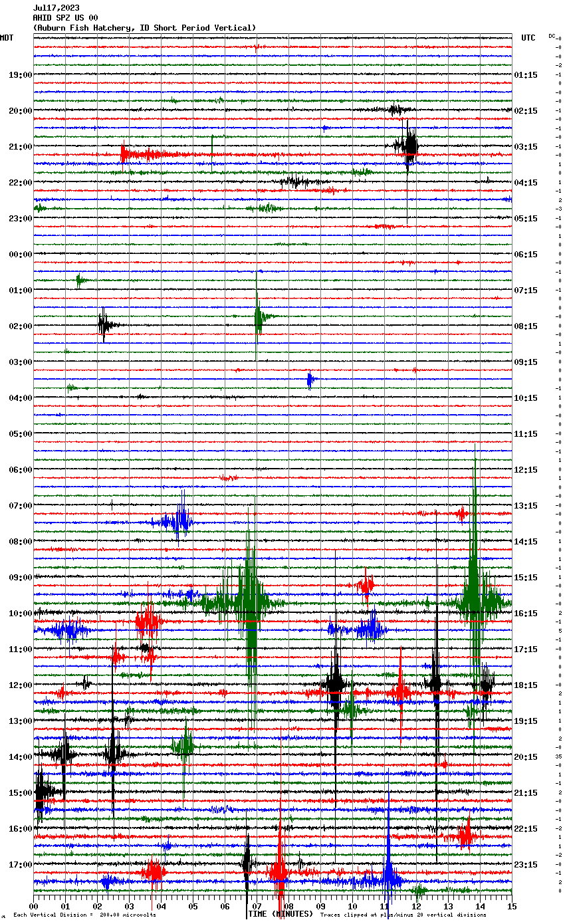This screenshot has height=924, width=565.
Task: Select the 18:15 UTC time label
Action: (526, 685)
